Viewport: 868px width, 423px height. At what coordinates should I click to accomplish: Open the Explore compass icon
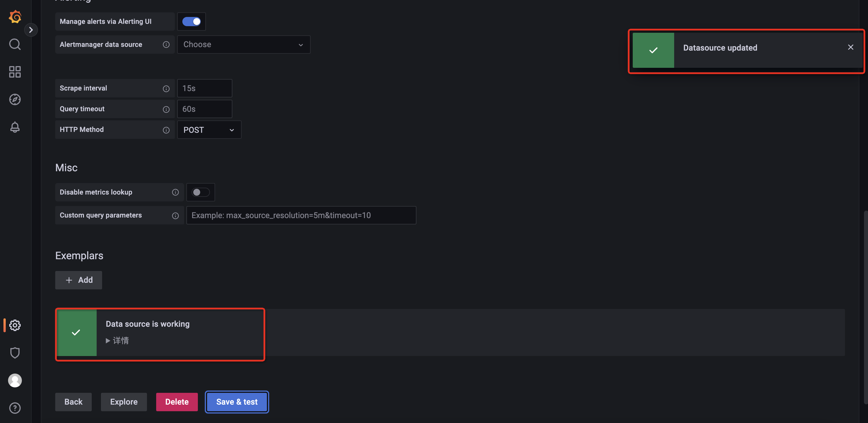15,99
